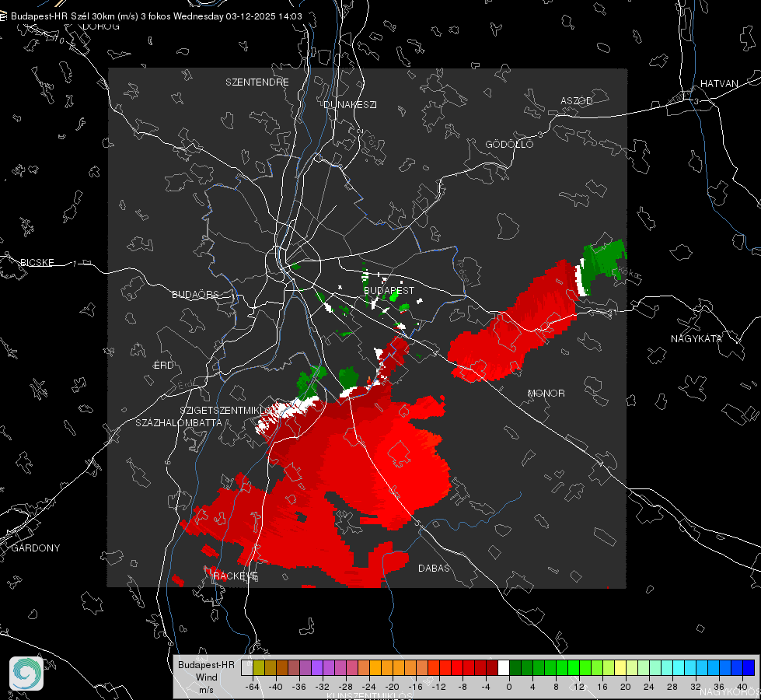Click the -64 legend tick value
This screenshot has height=700, width=761.
[253, 687]
